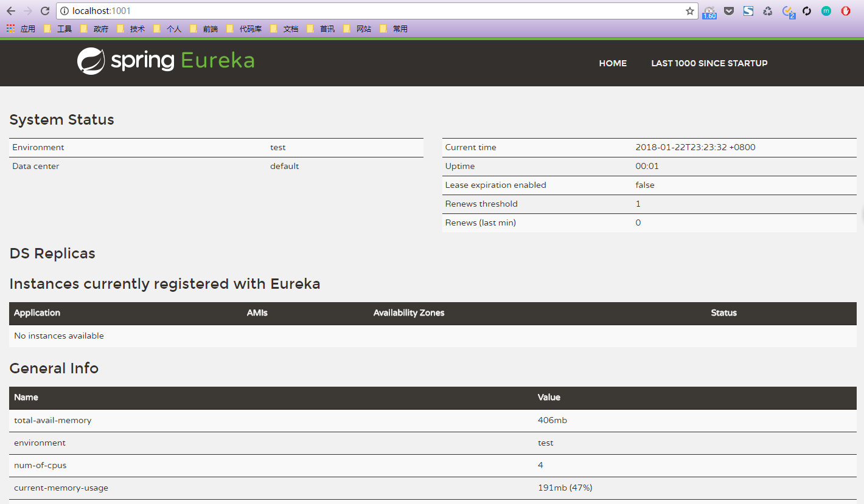Click the 191mb (47%) usage value
Screen dimensions: 864x504
pyautogui.click(x=565, y=488)
